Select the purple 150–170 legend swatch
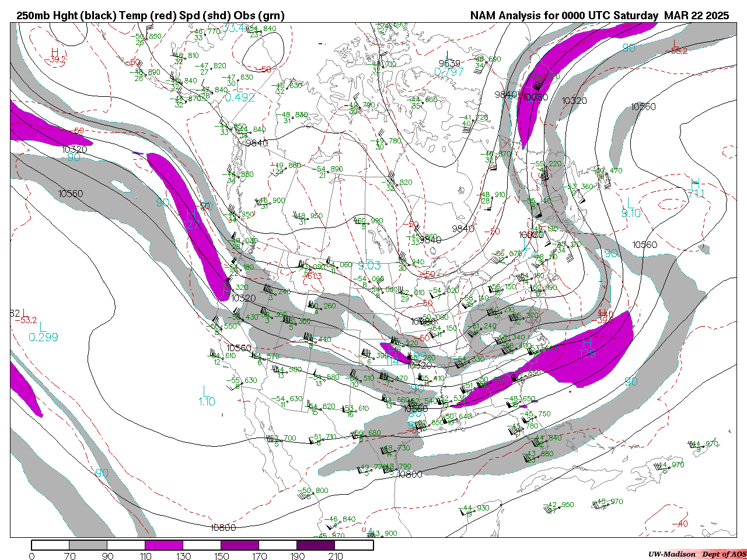Image resolution: width=747 pixels, height=560 pixels. (x=240, y=545)
